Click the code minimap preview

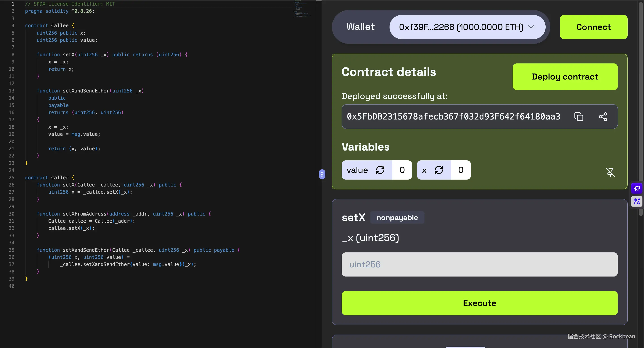click(303, 9)
